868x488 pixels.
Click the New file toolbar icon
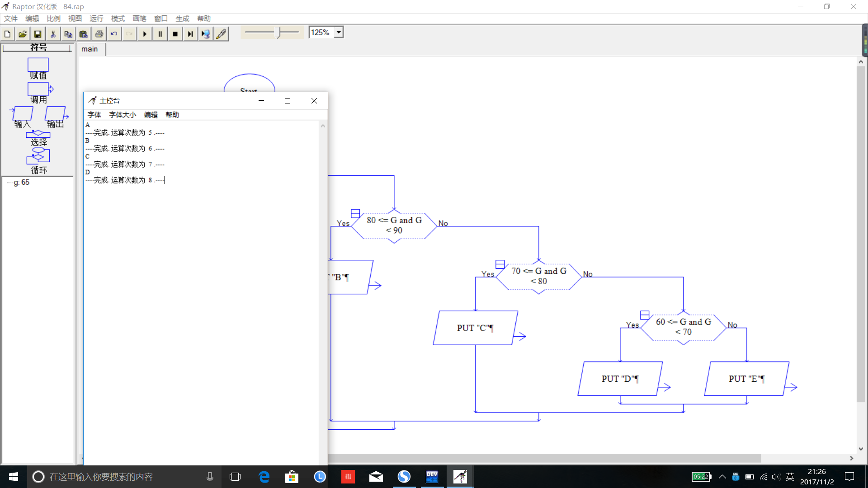point(8,34)
